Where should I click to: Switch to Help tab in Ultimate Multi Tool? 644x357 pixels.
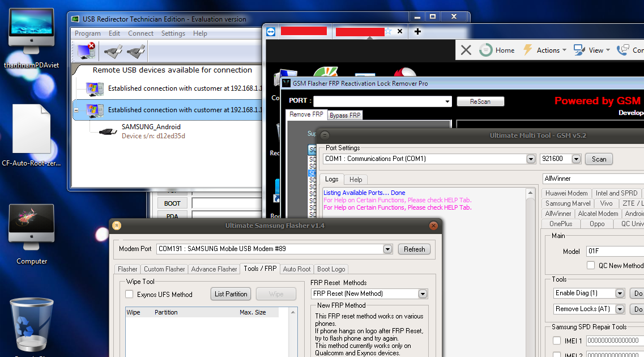point(356,180)
